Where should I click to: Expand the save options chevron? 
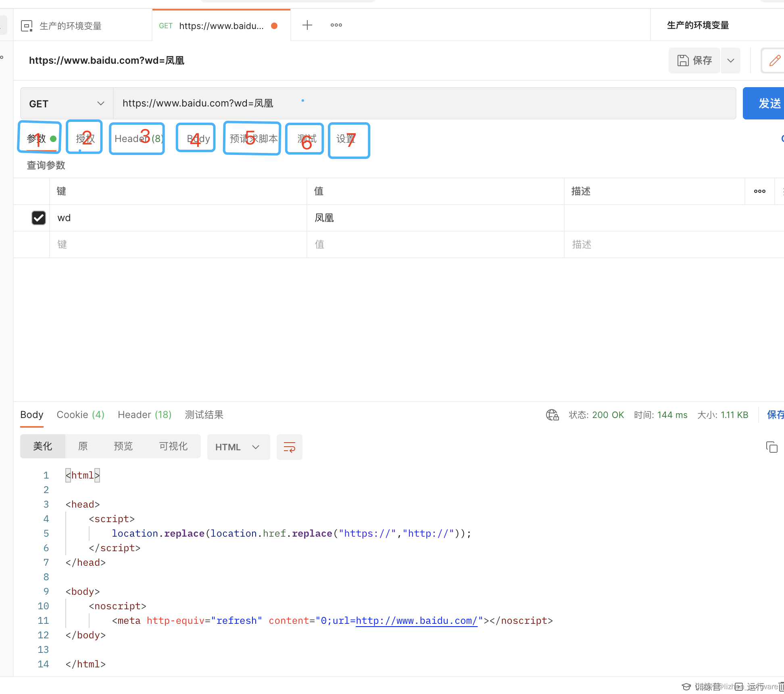coord(730,61)
